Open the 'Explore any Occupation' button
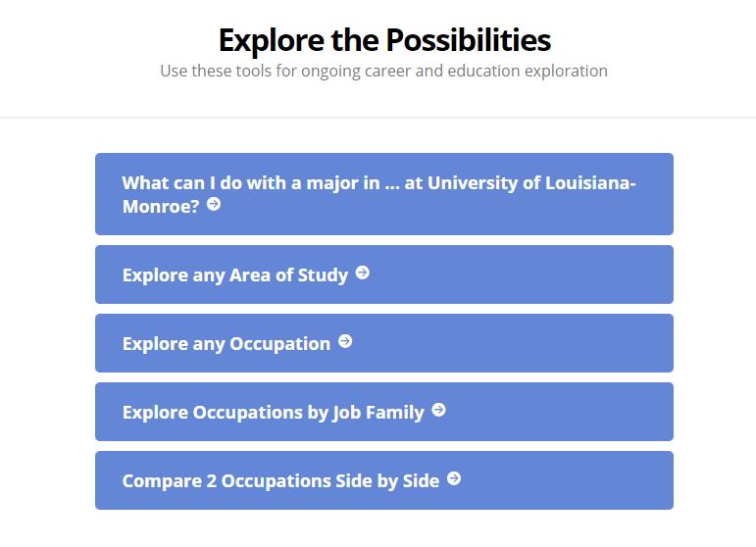Image resolution: width=756 pixels, height=547 pixels. pyautogui.click(x=384, y=343)
